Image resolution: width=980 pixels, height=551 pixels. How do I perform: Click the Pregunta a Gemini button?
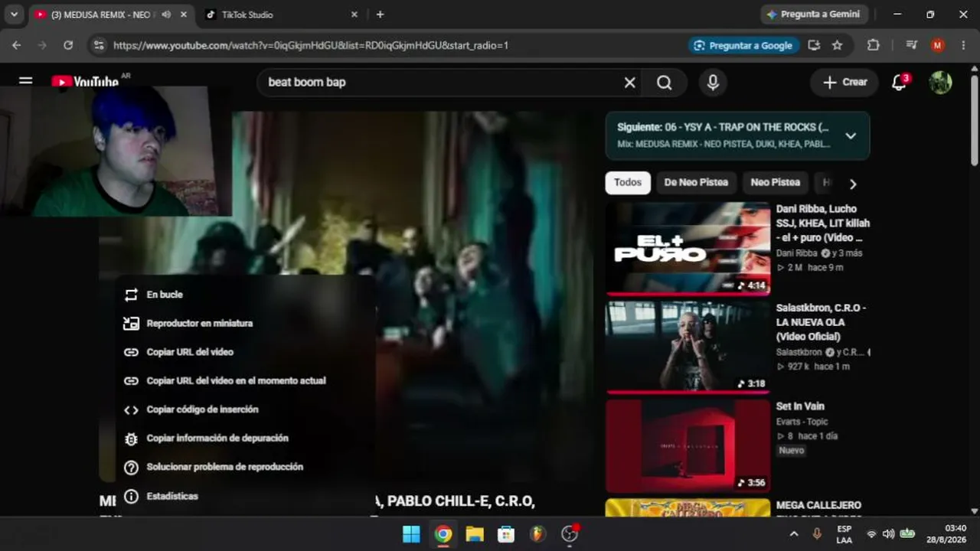pyautogui.click(x=813, y=15)
